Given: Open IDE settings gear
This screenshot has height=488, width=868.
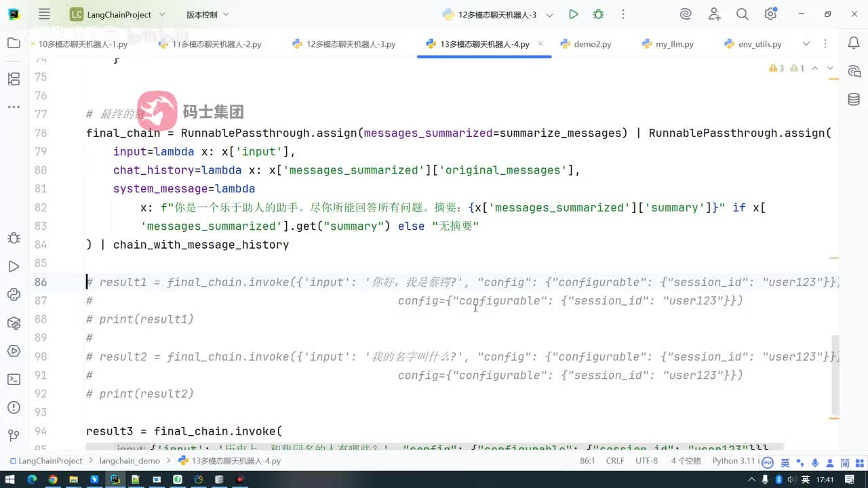Looking at the screenshot, I should (x=770, y=14).
